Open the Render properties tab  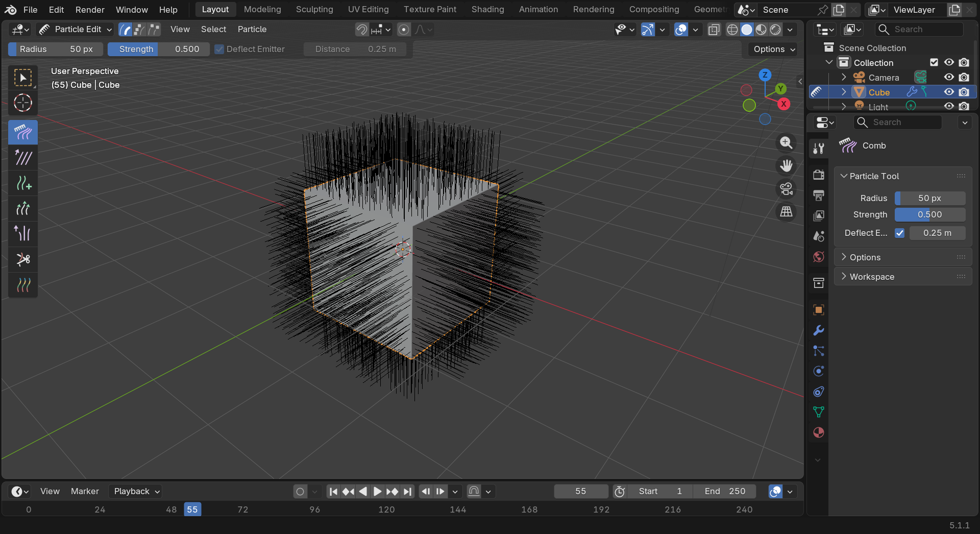pyautogui.click(x=819, y=175)
